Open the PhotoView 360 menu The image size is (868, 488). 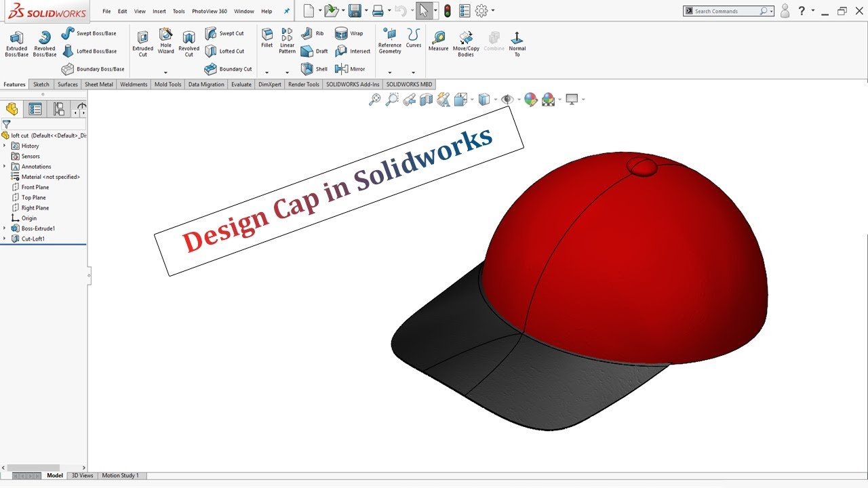pos(210,12)
